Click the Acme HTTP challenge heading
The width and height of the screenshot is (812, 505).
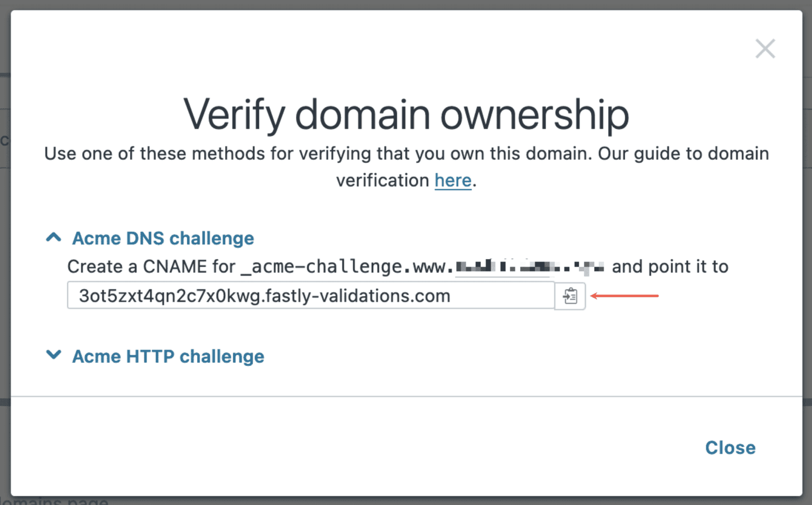coord(168,356)
